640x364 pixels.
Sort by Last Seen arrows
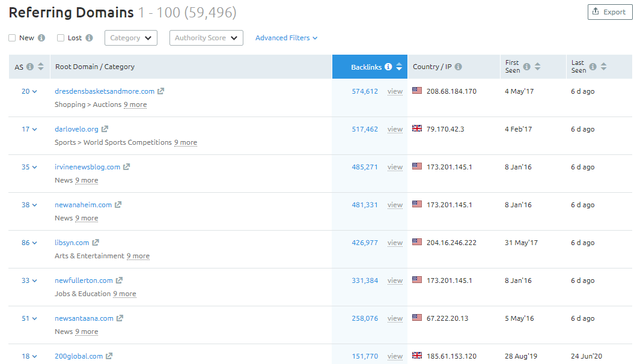604,67
